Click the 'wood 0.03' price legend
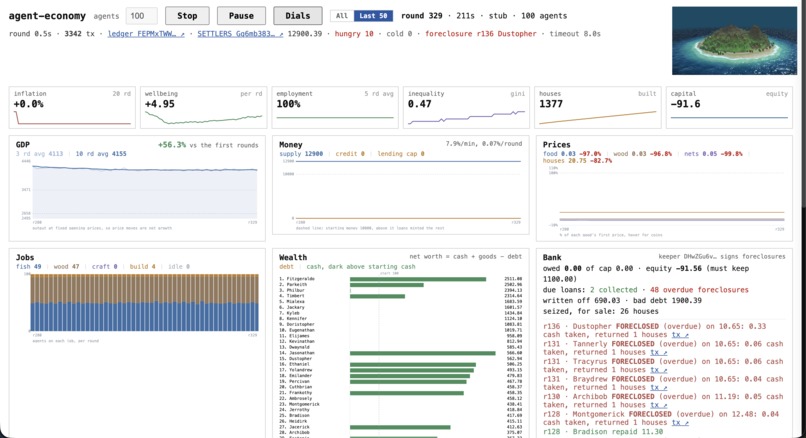Viewport: 806px width, 438px height. (x=630, y=154)
